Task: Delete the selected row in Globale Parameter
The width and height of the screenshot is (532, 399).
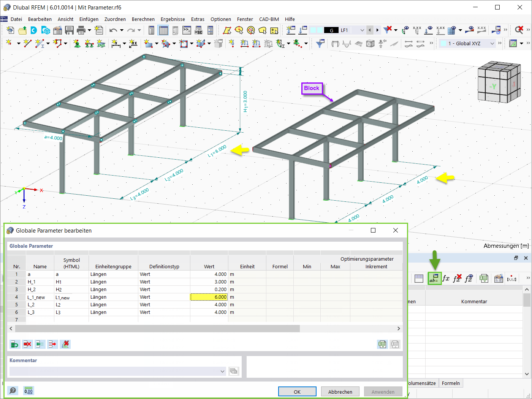Action: pos(27,344)
